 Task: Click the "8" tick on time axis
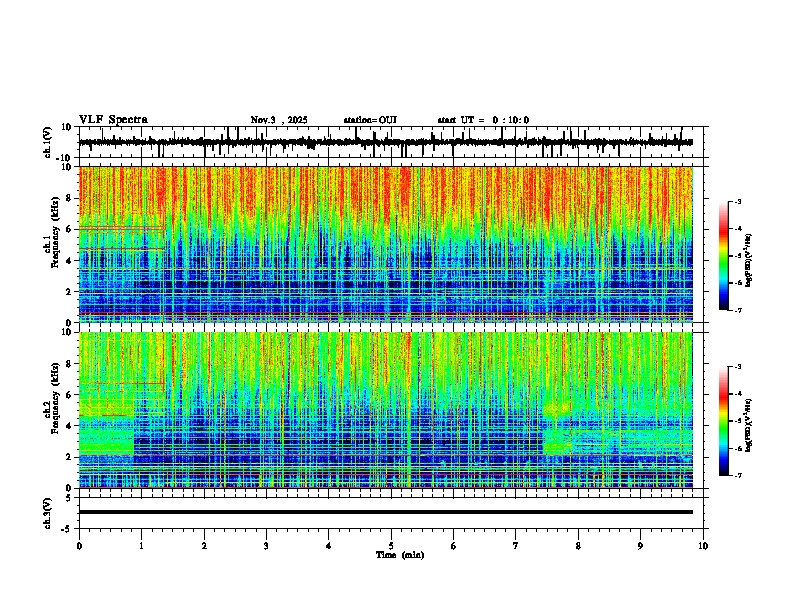coord(578,546)
